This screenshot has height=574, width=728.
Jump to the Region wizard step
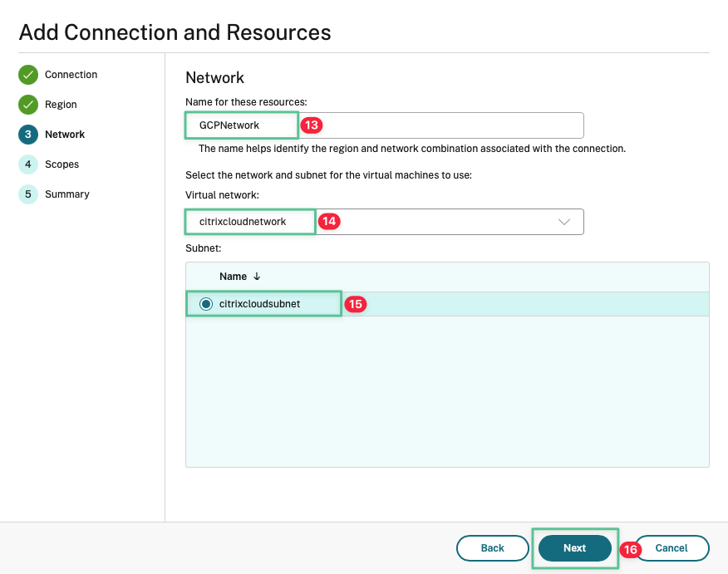tap(61, 105)
